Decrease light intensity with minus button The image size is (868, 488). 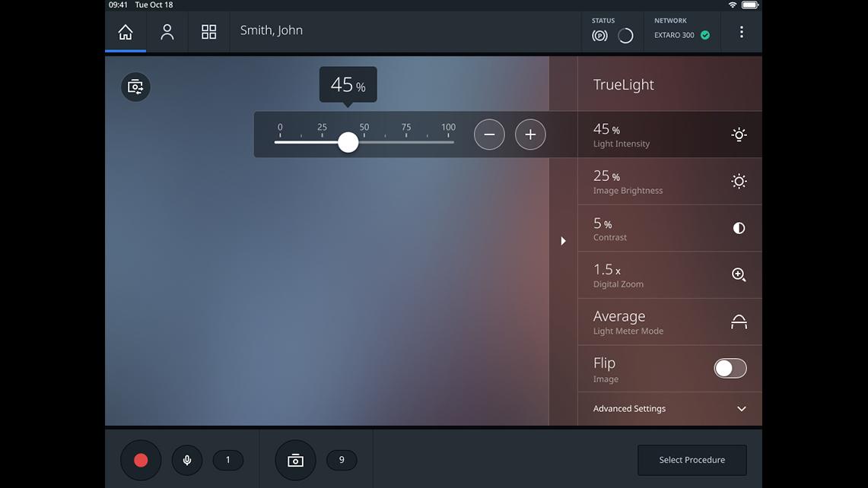tap(489, 135)
